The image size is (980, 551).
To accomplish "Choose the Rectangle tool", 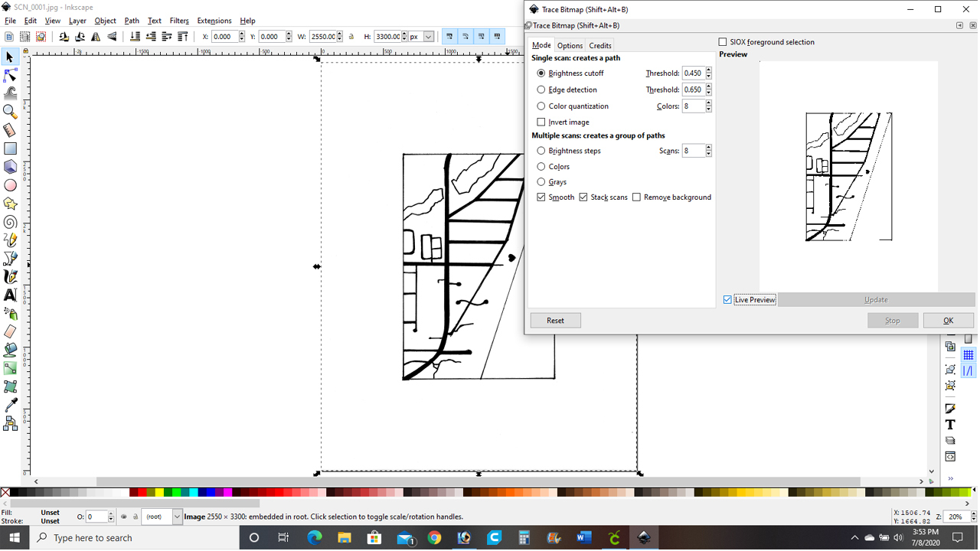I will coord(10,148).
